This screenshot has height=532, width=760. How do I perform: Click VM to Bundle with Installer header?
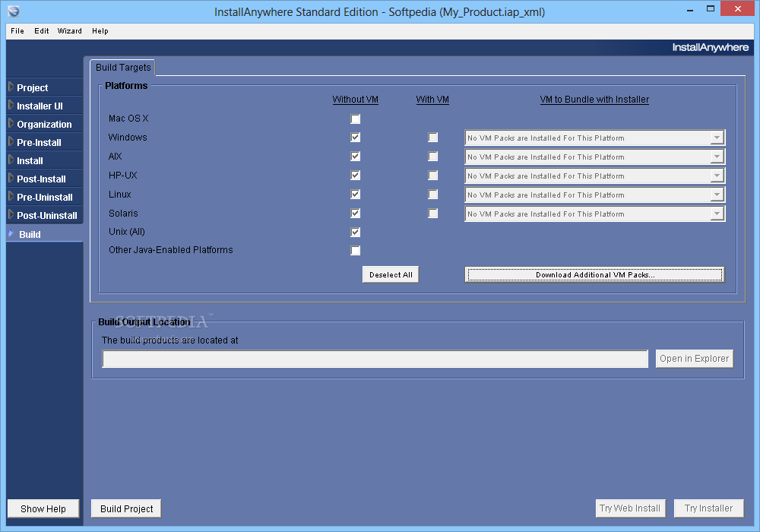point(594,100)
